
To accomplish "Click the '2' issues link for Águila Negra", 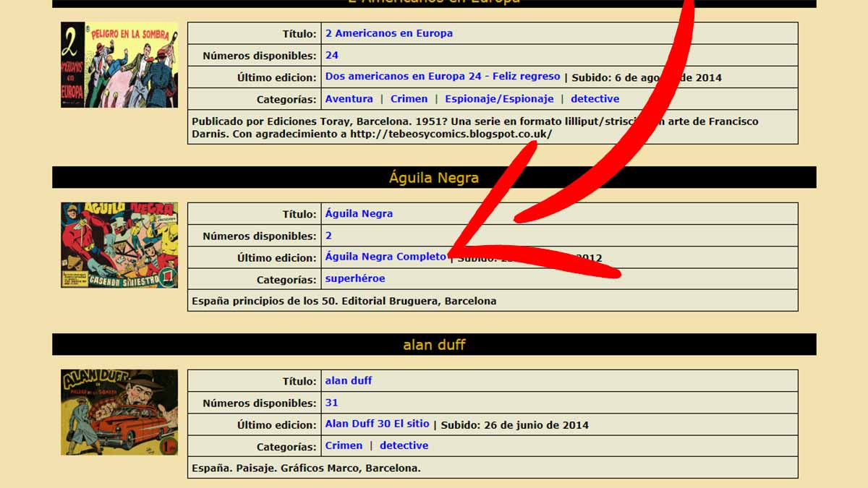I will 328,236.
